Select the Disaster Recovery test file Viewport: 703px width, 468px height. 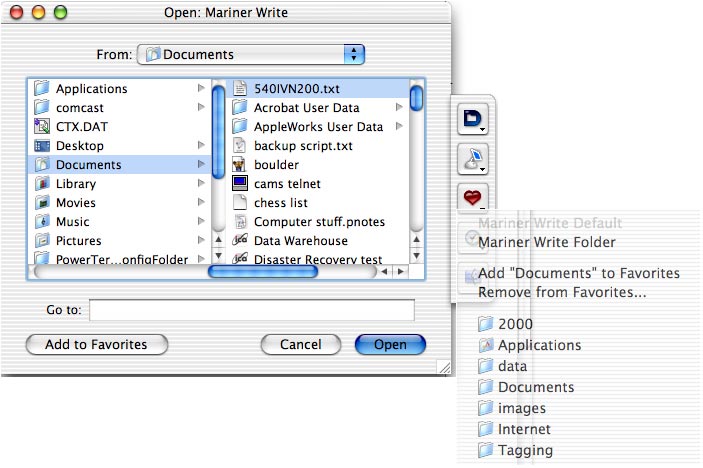(318, 259)
